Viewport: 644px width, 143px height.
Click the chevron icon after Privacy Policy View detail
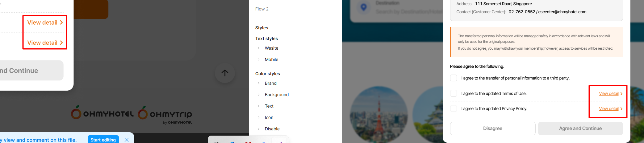[x=621, y=109]
